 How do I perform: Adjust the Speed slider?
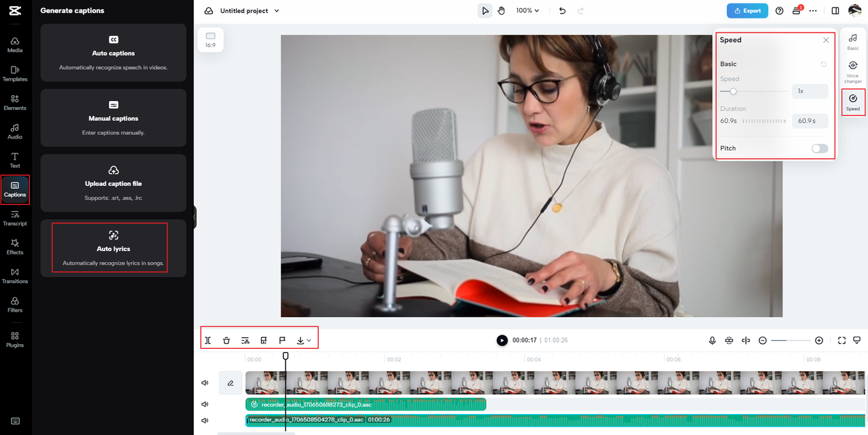pyautogui.click(x=753, y=91)
